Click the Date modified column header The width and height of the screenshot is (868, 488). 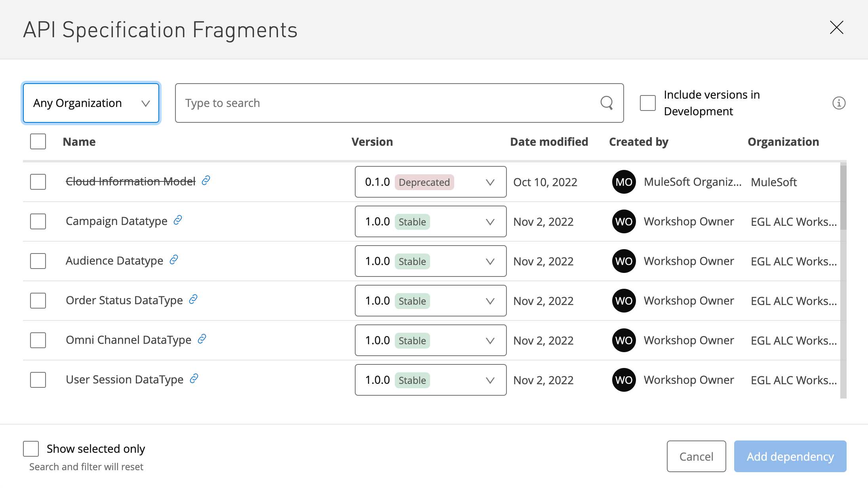[x=549, y=142]
